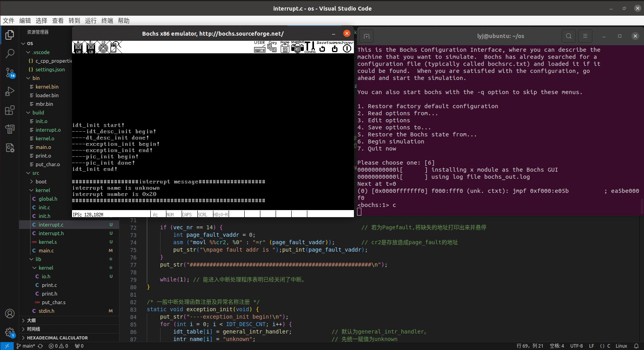This screenshot has width=644, height=350.
Task: Click the Bochs Power icon
Action: 347,47
